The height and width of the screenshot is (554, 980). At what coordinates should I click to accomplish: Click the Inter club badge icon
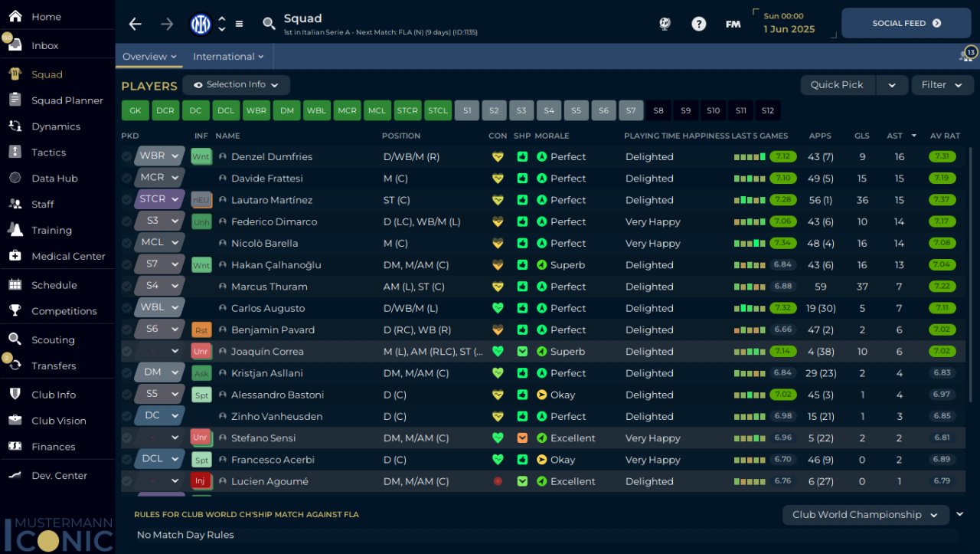pos(201,24)
